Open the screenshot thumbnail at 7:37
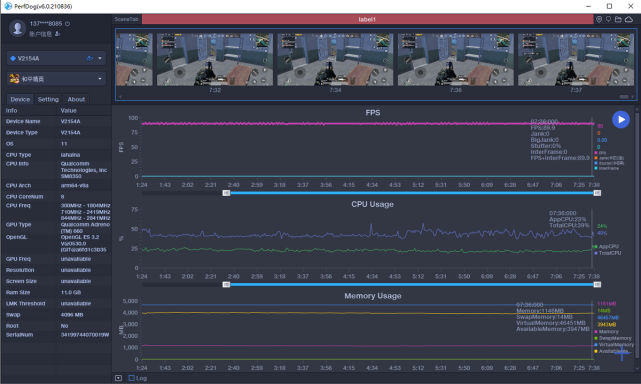Image resolution: width=641 pixels, height=384 pixels. (x=576, y=60)
